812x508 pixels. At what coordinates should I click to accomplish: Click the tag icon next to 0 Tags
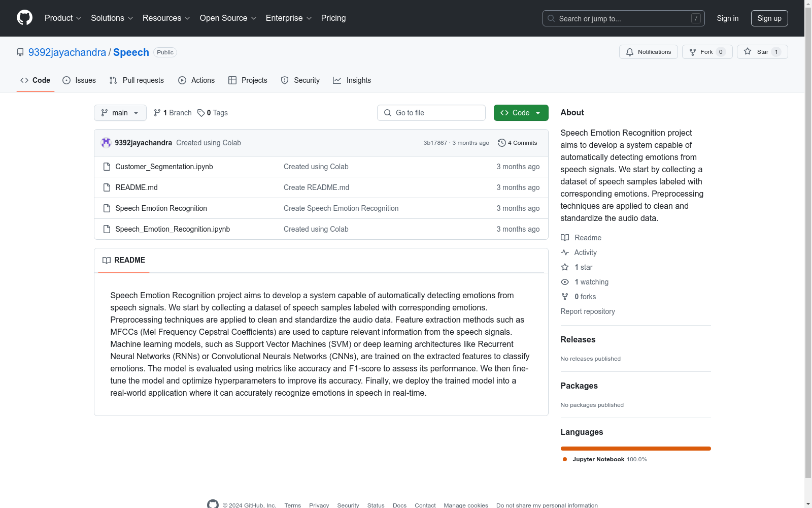click(x=201, y=113)
